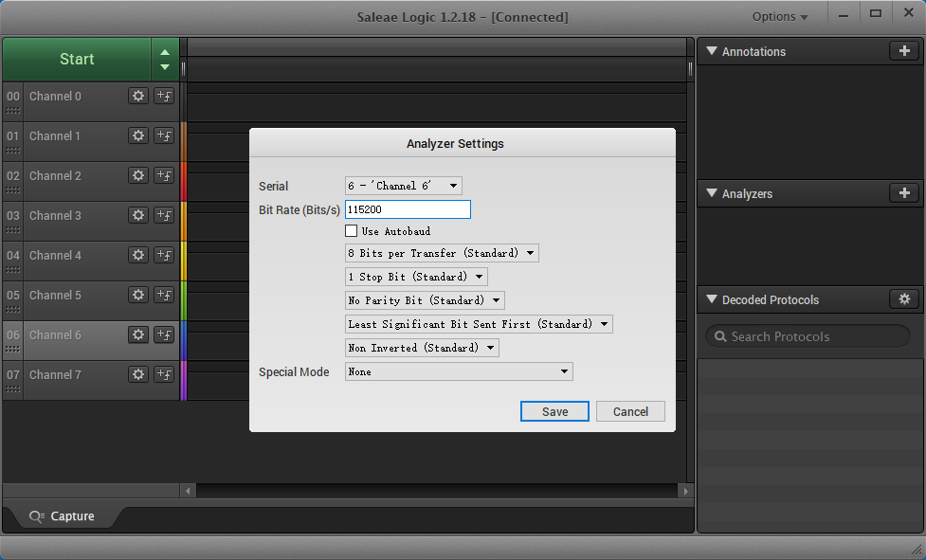Open Channel 4 settings gear
The height and width of the screenshot is (560, 926).
[x=138, y=255]
